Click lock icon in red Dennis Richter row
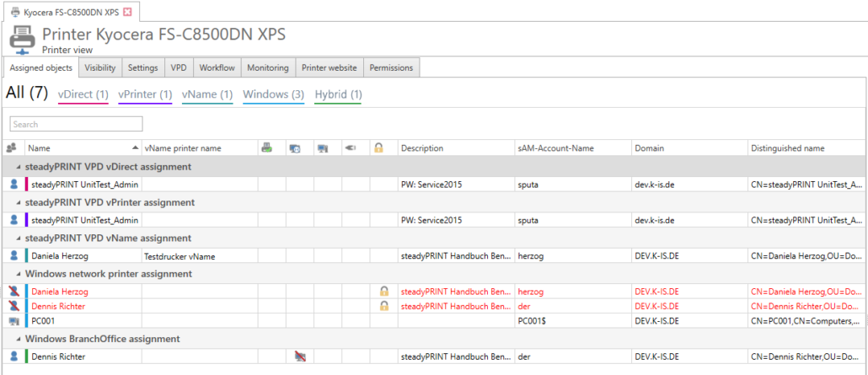The height and width of the screenshot is (375, 868). point(383,306)
